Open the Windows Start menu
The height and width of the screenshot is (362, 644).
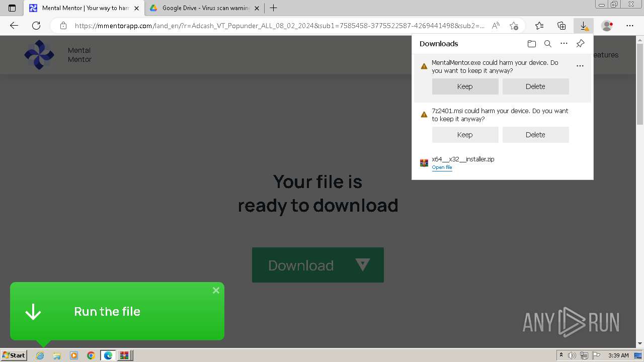(14, 355)
